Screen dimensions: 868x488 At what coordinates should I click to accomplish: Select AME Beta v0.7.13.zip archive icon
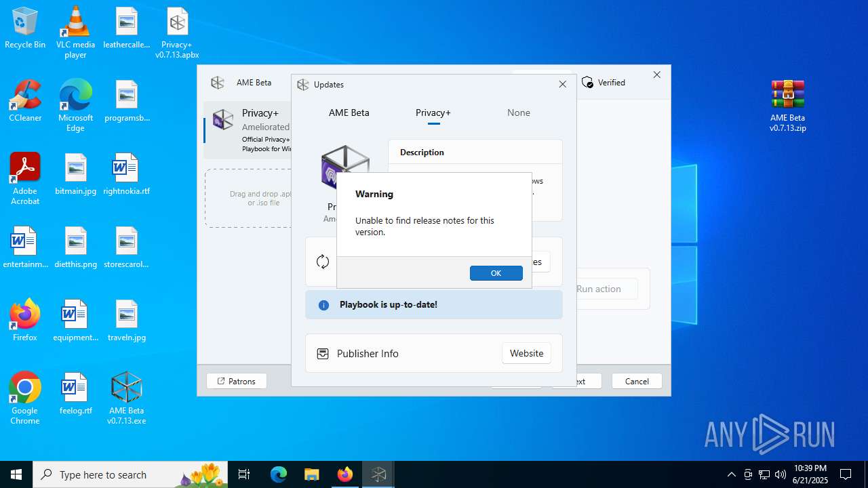click(787, 106)
